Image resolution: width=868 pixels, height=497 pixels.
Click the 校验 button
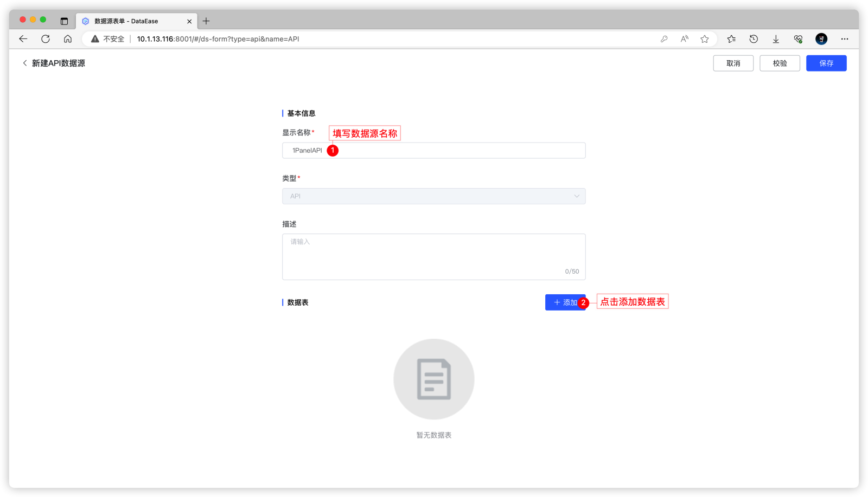pyautogui.click(x=780, y=63)
